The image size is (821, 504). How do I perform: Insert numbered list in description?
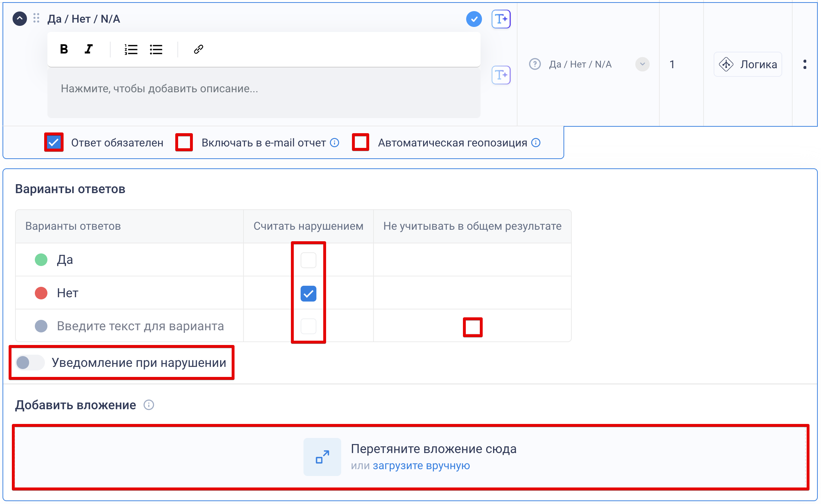131,49
